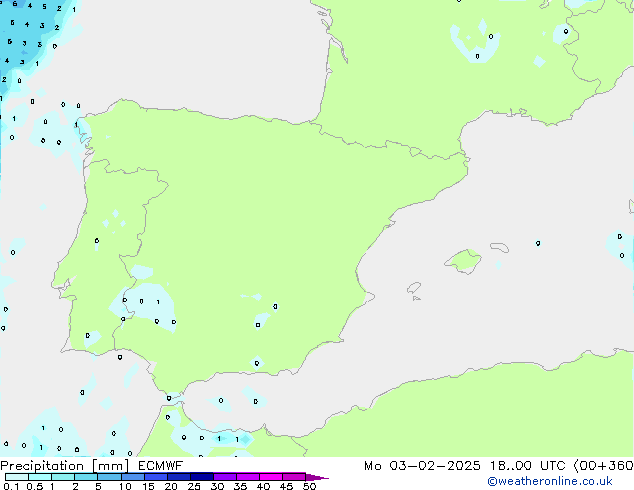Click the precipitation patch at the right map edge
This screenshot has width=634, height=490.
click(x=619, y=245)
